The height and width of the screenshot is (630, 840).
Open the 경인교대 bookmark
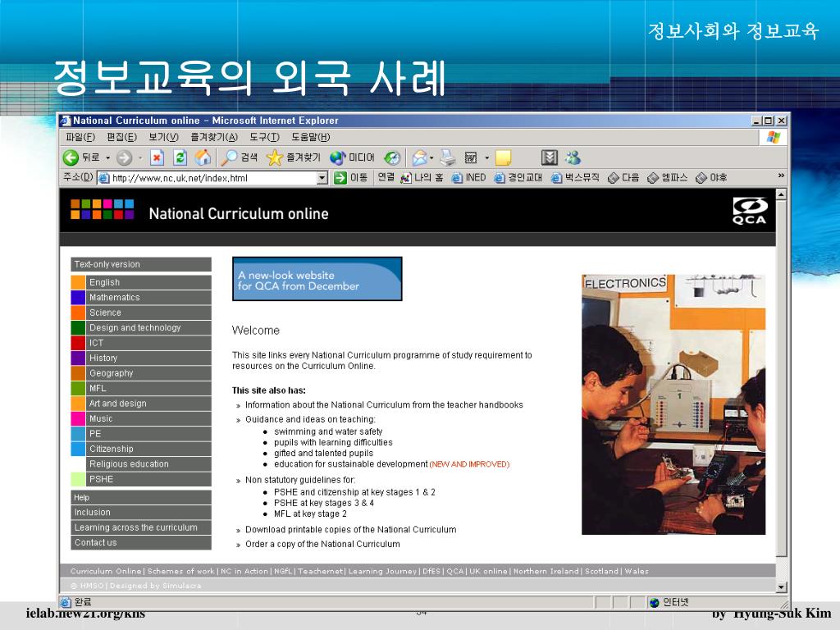coord(518,178)
